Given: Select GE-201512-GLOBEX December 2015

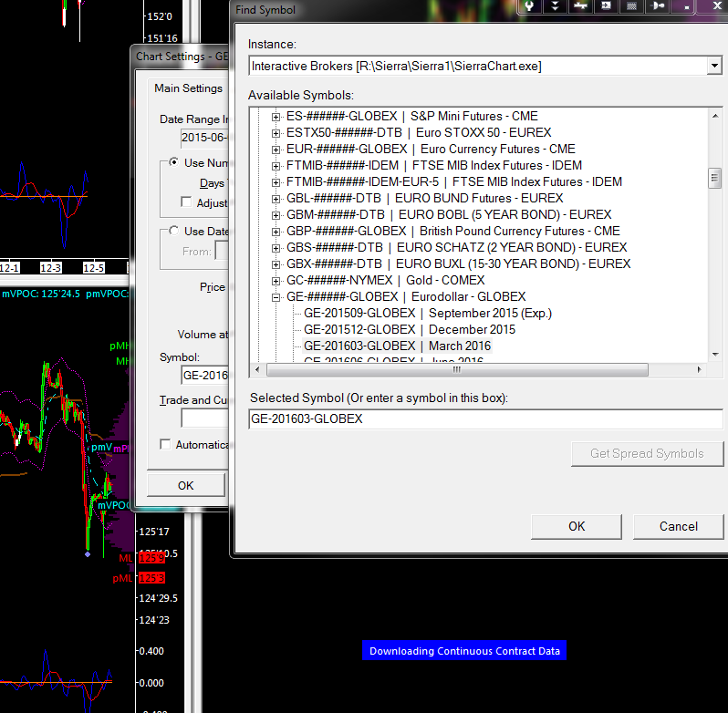Looking at the screenshot, I should click(x=410, y=329).
